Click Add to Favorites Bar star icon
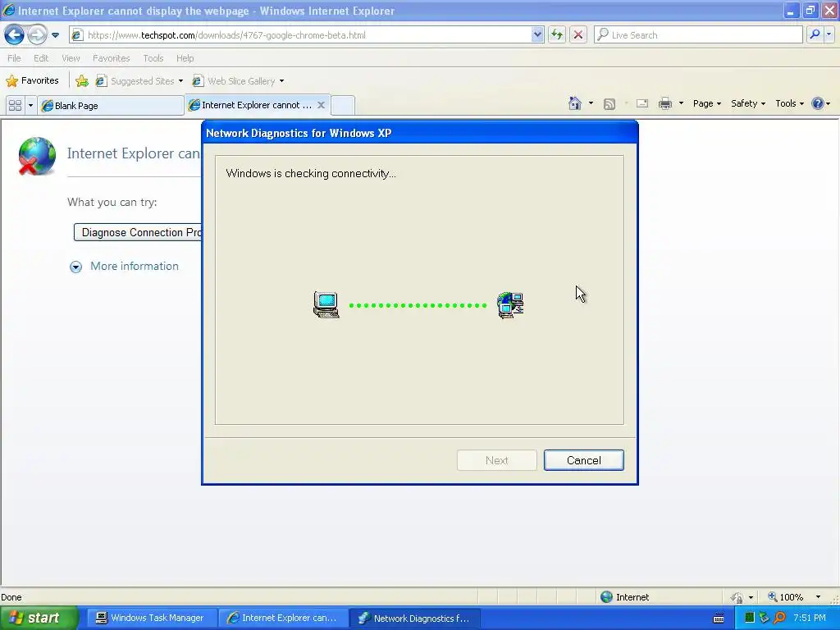 point(82,81)
